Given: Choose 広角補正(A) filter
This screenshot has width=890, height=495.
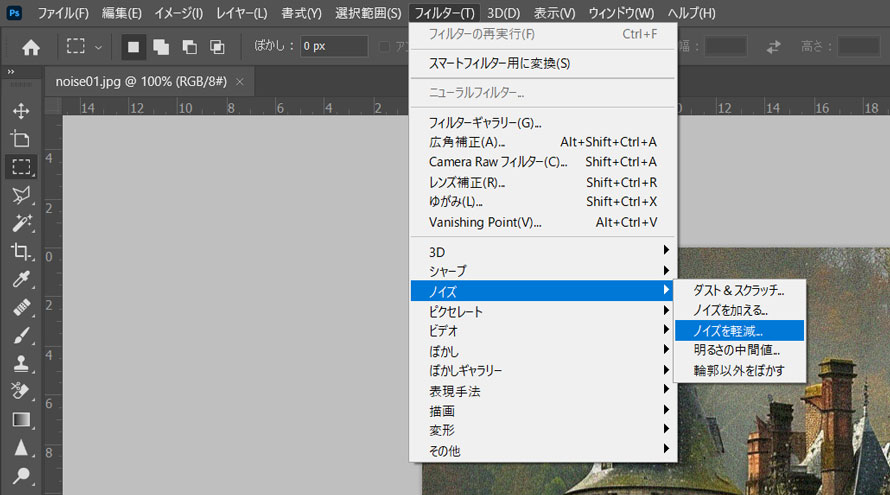Looking at the screenshot, I should point(543,142).
